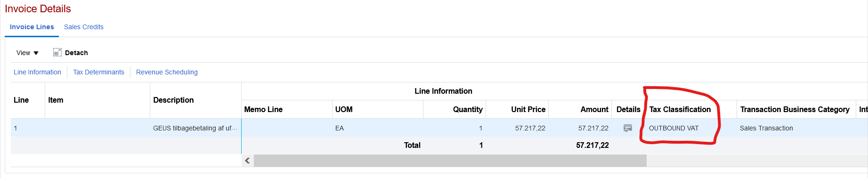The width and height of the screenshot is (868, 178).
Task: Click the scroll left arrow
Action: pos(247,161)
